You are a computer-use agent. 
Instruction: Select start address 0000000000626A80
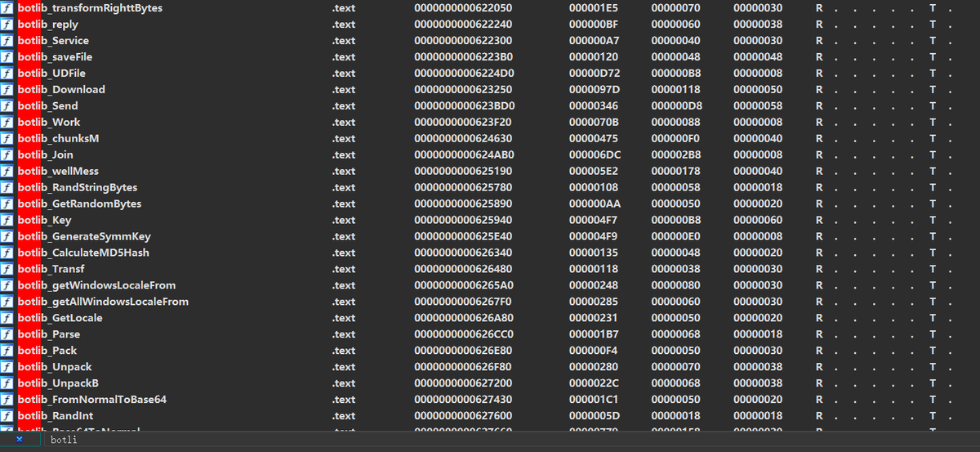[x=464, y=318]
